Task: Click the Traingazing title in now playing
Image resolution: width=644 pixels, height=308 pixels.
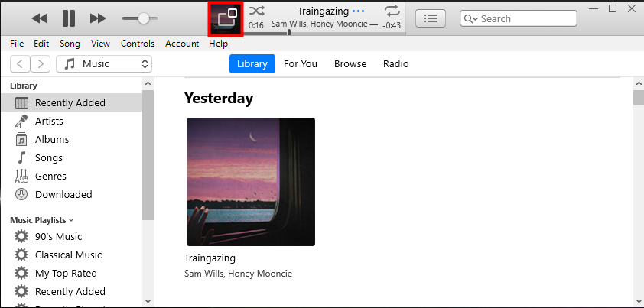Action: click(x=324, y=11)
